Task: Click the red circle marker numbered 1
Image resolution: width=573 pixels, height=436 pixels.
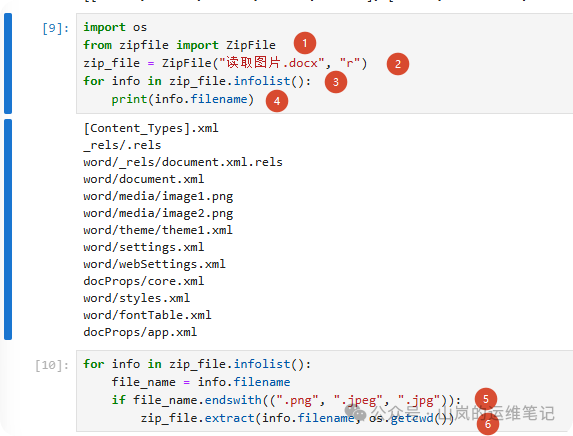Action: click(x=305, y=43)
